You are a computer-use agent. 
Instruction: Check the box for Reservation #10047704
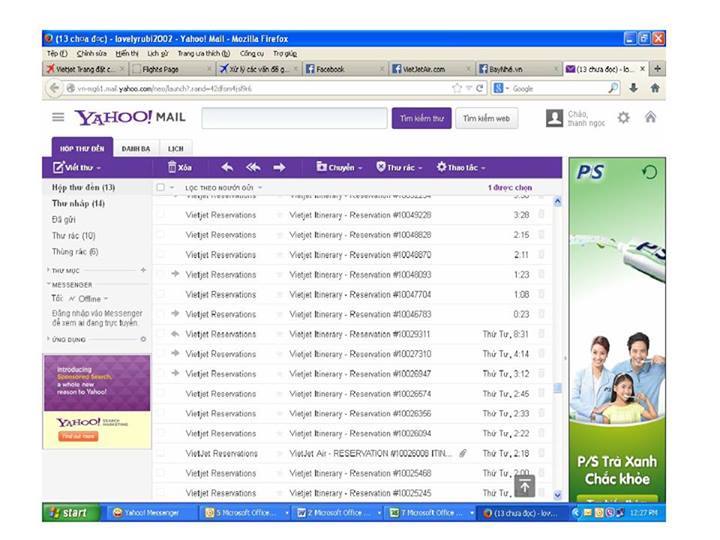coord(161,294)
